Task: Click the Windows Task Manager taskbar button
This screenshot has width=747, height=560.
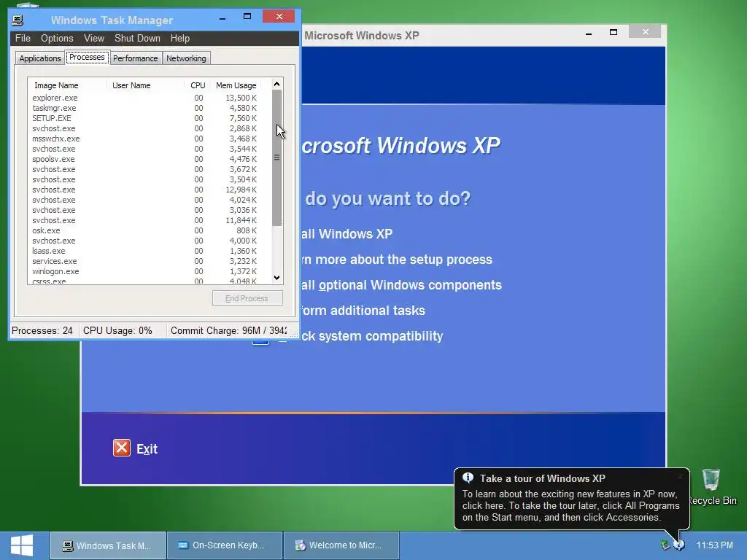Action: point(108,545)
